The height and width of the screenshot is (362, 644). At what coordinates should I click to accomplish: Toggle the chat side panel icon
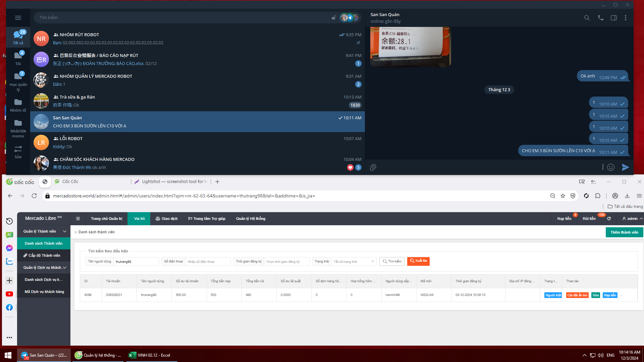click(x=613, y=18)
